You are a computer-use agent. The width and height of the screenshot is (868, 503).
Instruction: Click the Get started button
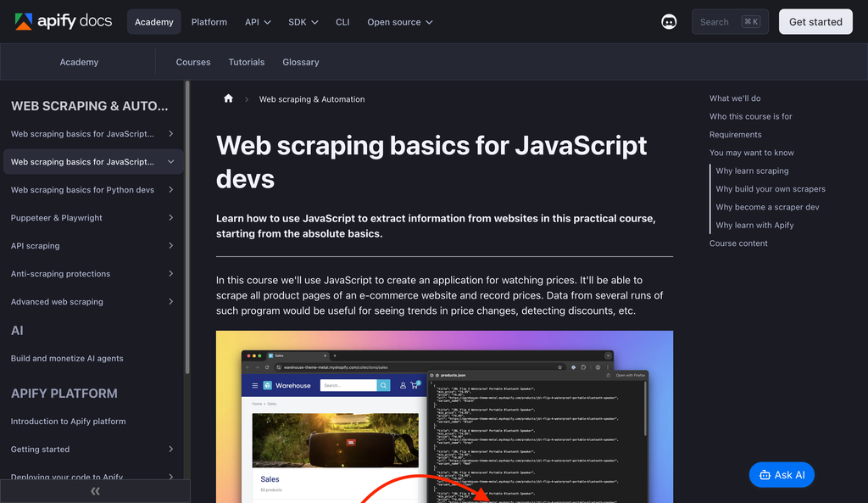coord(815,21)
